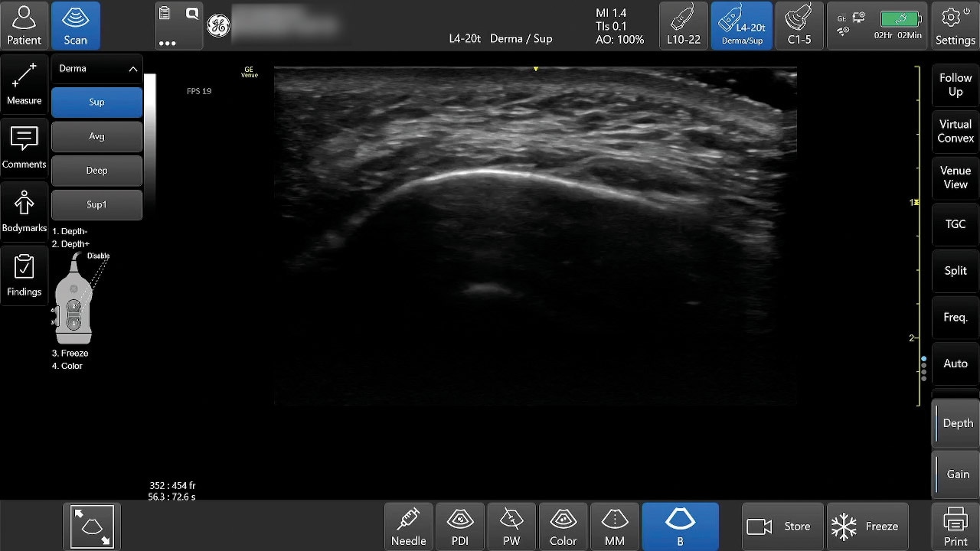The width and height of the screenshot is (980, 551).
Task: Open the Patient information panel
Action: pos(24,25)
